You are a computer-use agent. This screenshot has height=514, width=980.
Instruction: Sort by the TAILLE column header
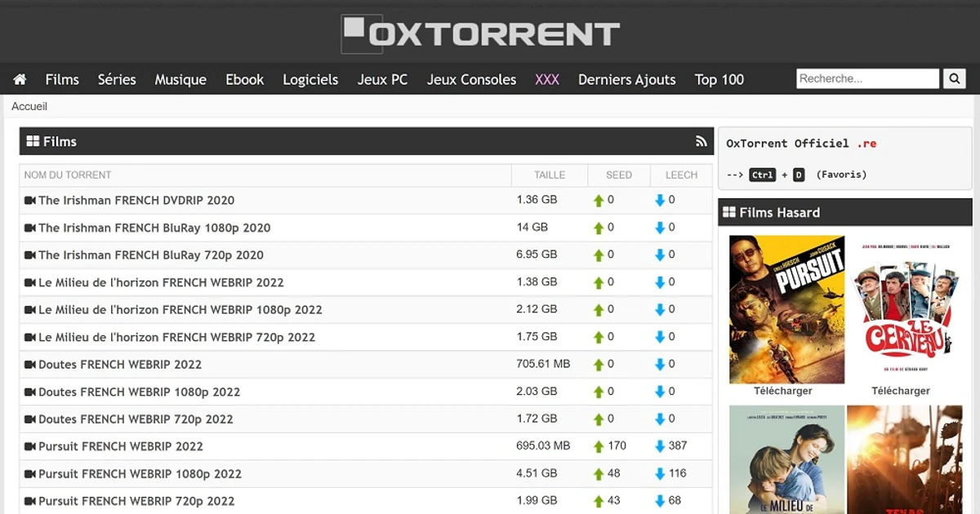click(x=549, y=175)
